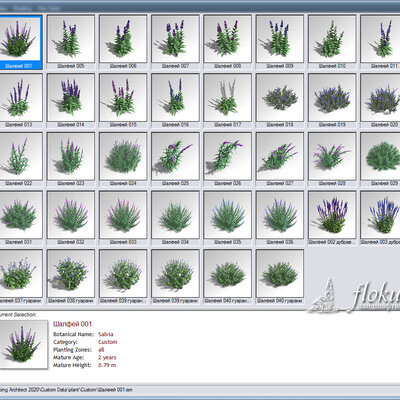Screen dimensions: 400x400
Task: Choose the Шалфей 027 plant thumbnail
Action: (280, 156)
